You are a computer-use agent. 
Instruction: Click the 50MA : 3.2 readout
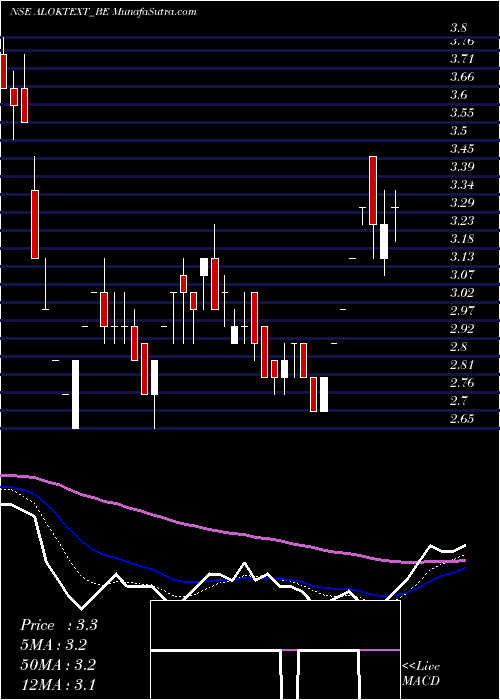pyautogui.click(x=58, y=664)
